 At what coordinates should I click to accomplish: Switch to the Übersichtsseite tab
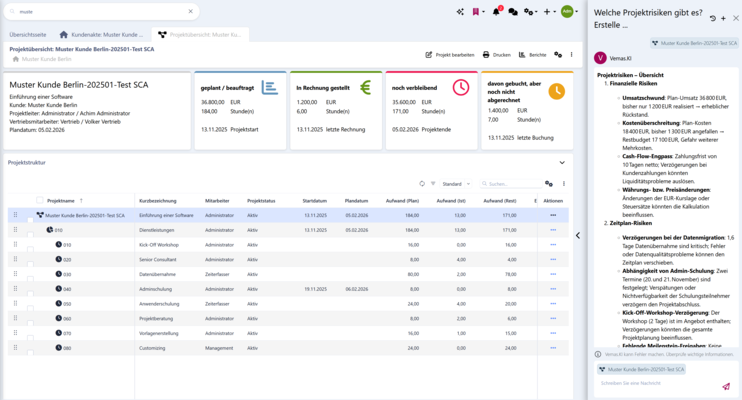(x=28, y=35)
